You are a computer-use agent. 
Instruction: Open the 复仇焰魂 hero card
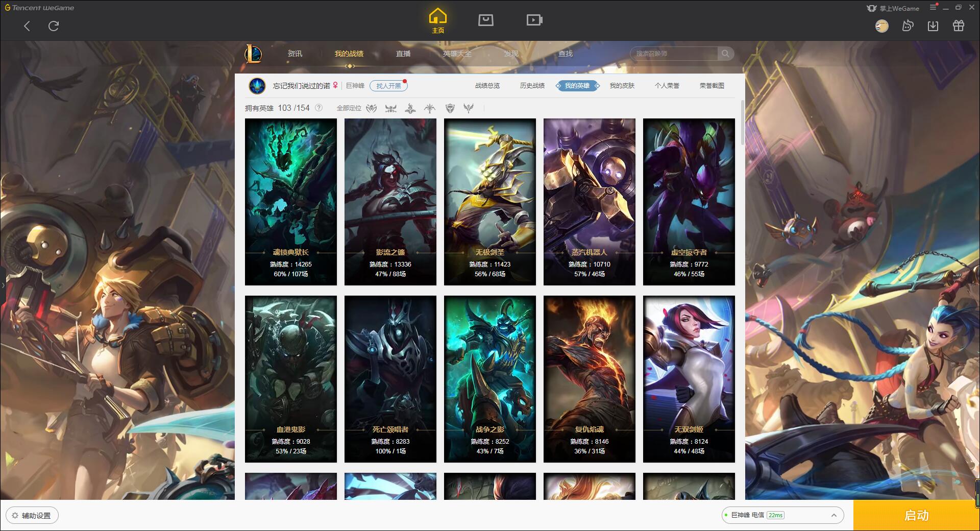pos(590,379)
